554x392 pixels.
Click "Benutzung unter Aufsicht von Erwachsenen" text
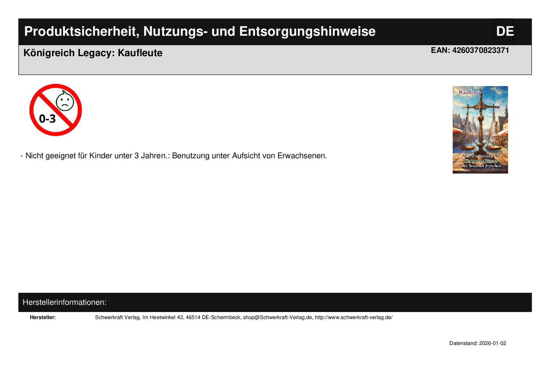[x=249, y=156]
